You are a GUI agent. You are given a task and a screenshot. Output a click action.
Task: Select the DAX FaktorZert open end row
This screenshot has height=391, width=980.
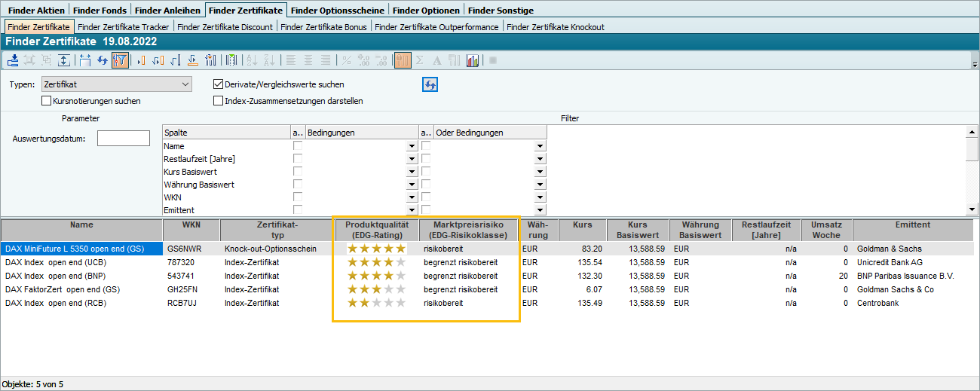pyautogui.click(x=62, y=289)
